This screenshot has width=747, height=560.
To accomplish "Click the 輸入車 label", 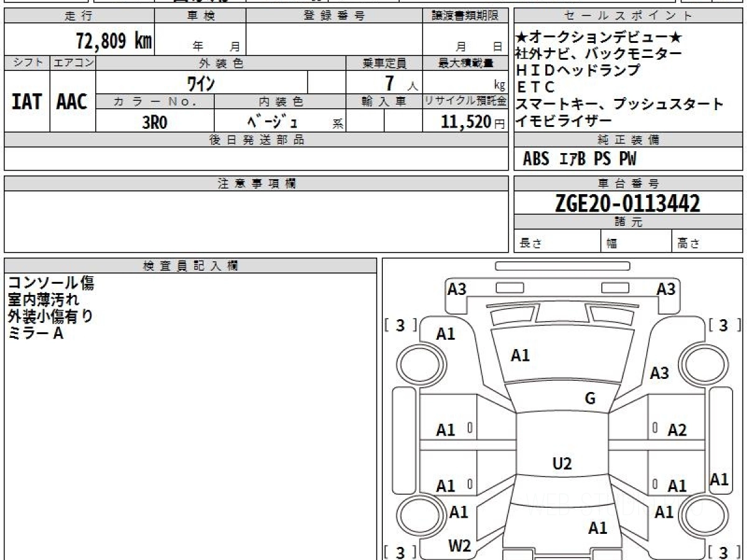I will pyautogui.click(x=384, y=101).
